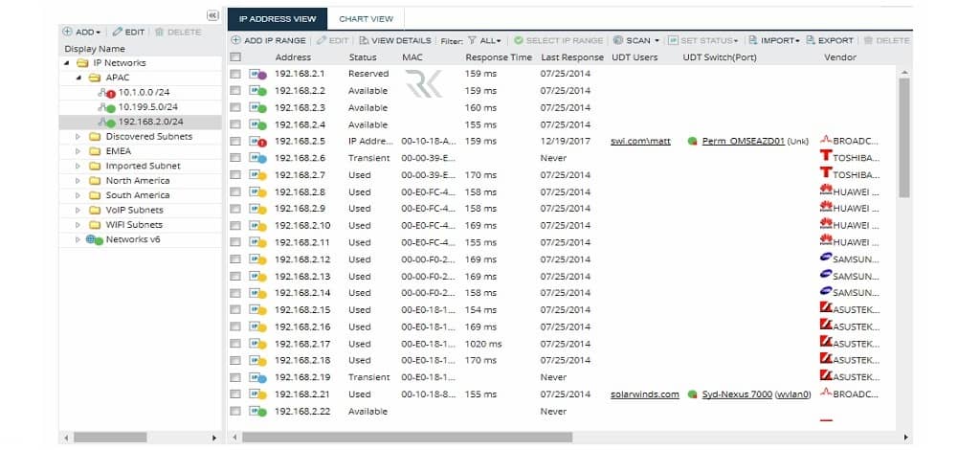Toggle the select-all checkbox in table header

pos(235,57)
